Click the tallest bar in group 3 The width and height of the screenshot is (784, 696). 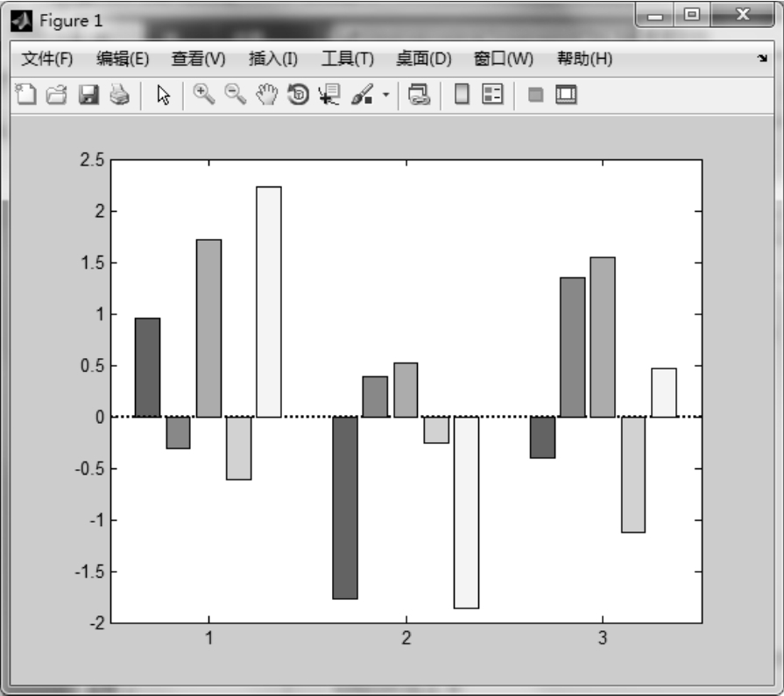[x=603, y=337]
